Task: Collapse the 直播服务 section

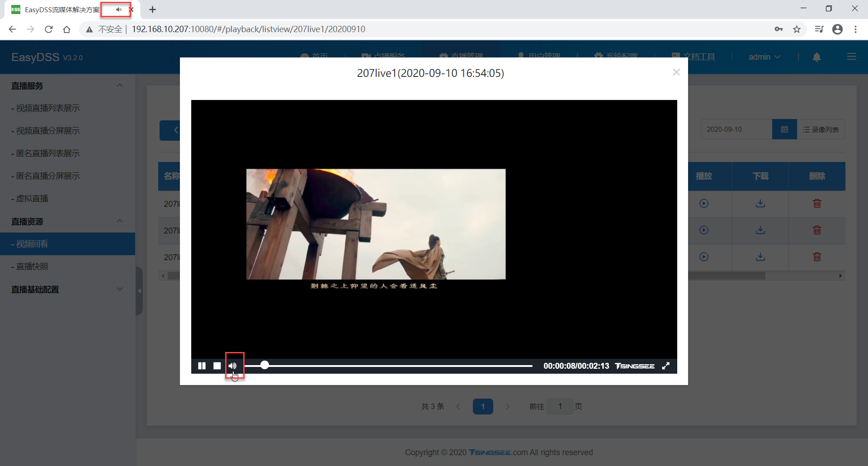Action: click(120, 86)
